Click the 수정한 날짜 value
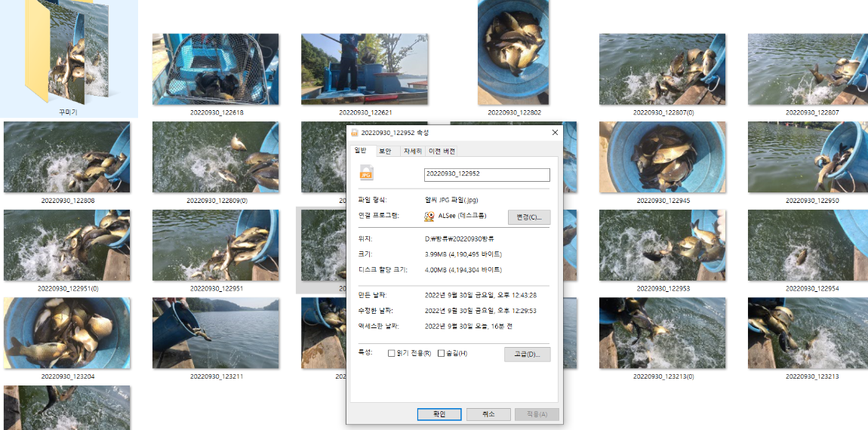 pos(480,311)
